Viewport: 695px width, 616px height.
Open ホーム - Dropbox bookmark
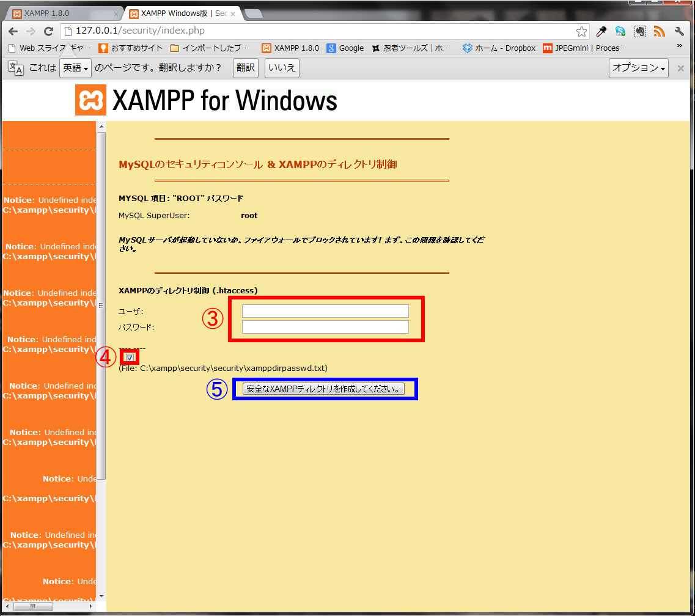499,48
